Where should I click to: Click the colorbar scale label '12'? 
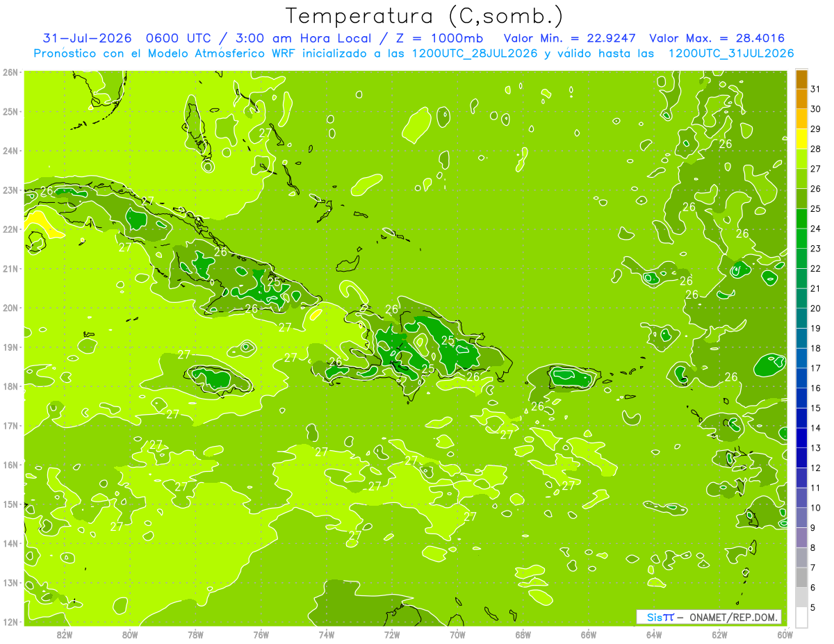(816, 468)
